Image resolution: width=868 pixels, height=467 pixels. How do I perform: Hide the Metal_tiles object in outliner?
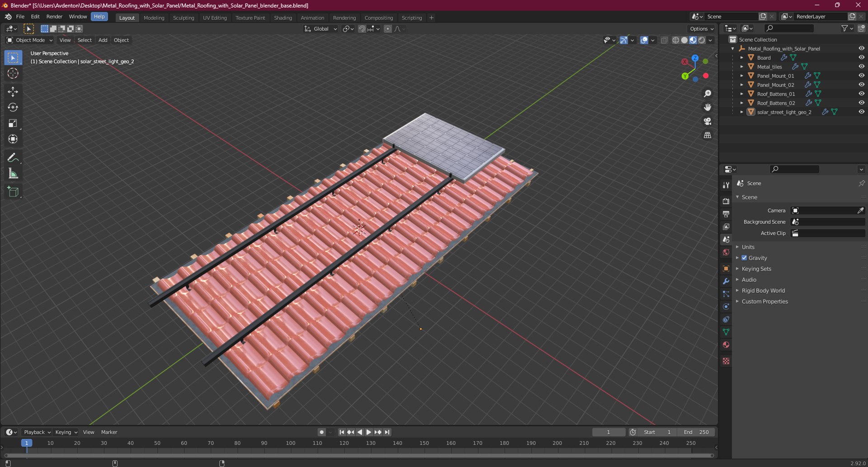tap(861, 67)
